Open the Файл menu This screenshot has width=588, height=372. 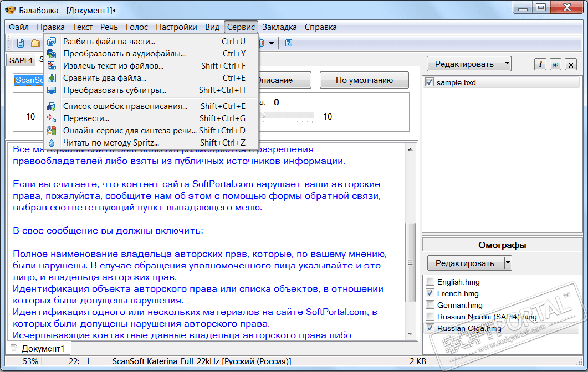pos(19,27)
